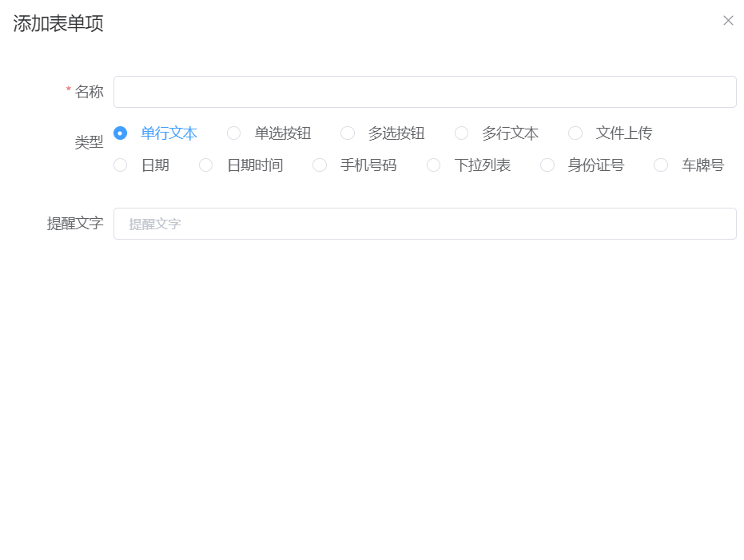Click the 名称 required field label
The height and width of the screenshot is (560, 744).
(x=89, y=92)
